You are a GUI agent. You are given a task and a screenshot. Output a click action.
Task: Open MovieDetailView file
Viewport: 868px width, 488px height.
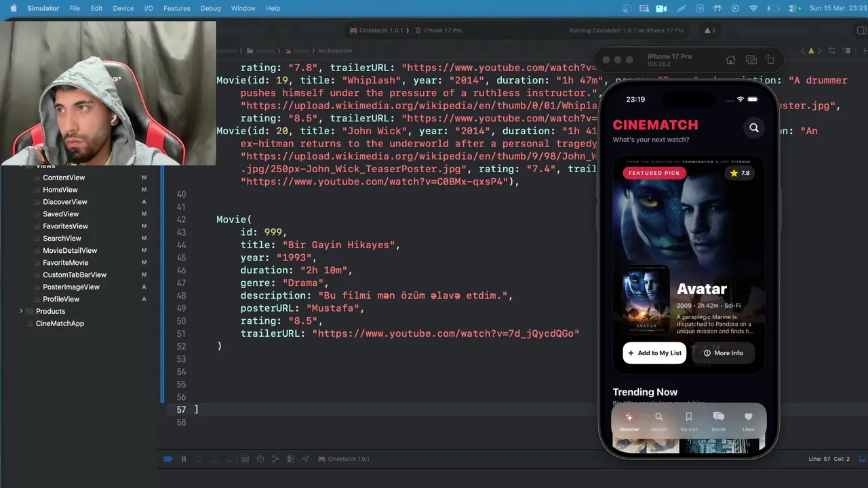[71, 251]
